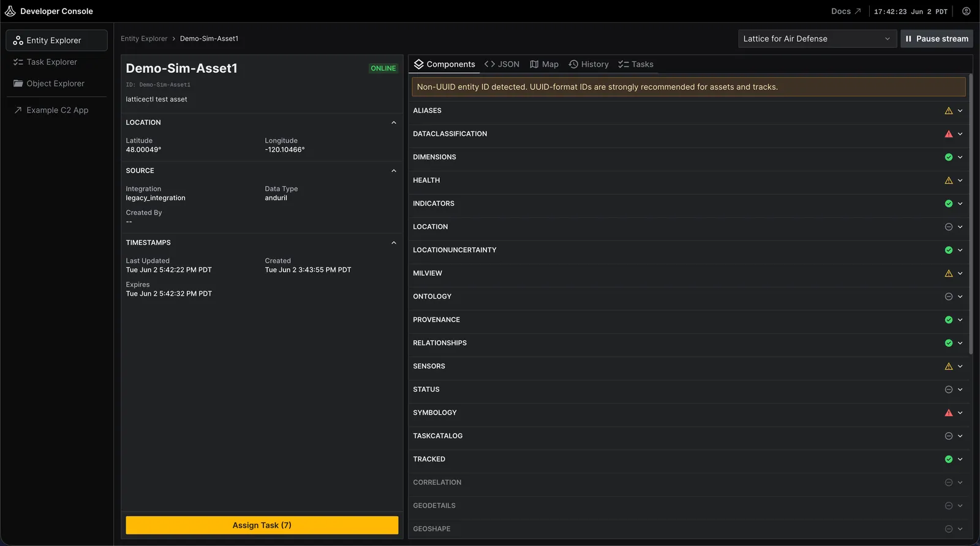Screen dimensions: 980x546
Task: Open Object Explorer in the sidebar
Action: pos(57,83)
